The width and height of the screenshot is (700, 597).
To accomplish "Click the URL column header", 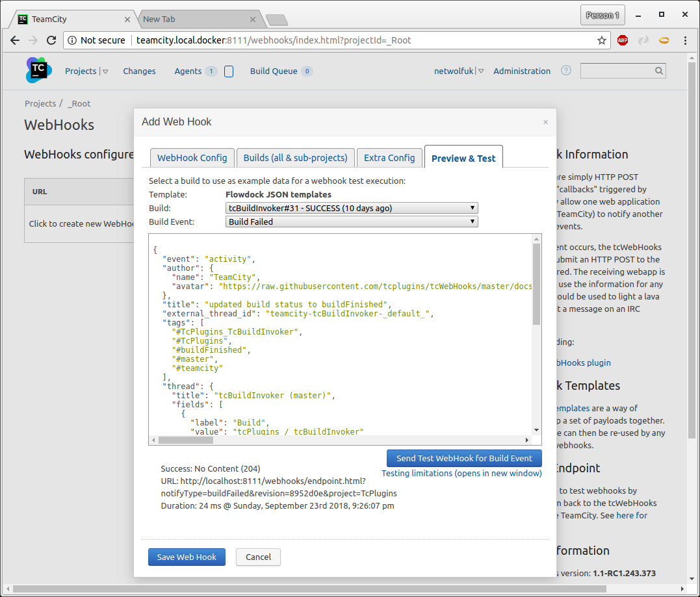I will [39, 192].
